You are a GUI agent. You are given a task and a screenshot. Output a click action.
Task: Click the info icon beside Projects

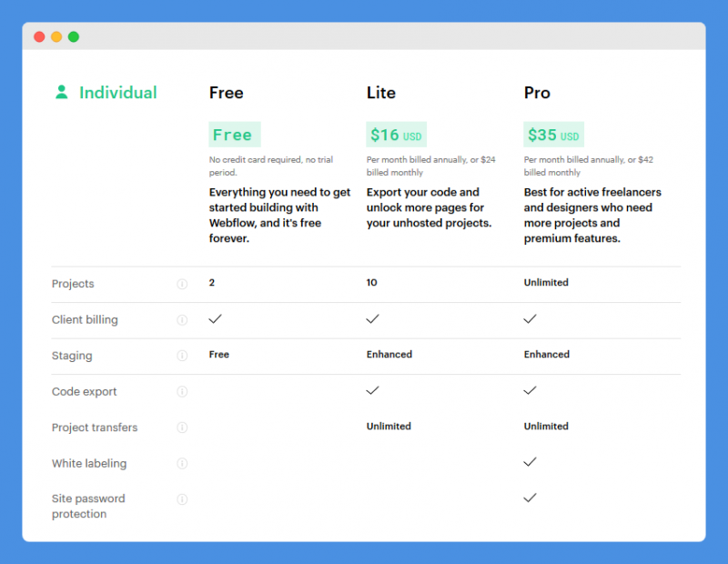coord(182,284)
